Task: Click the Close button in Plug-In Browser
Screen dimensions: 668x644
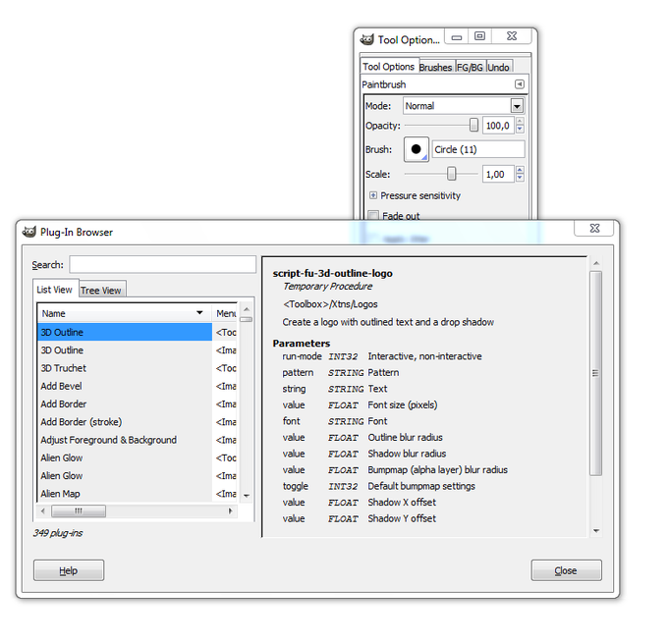Action: point(566,570)
